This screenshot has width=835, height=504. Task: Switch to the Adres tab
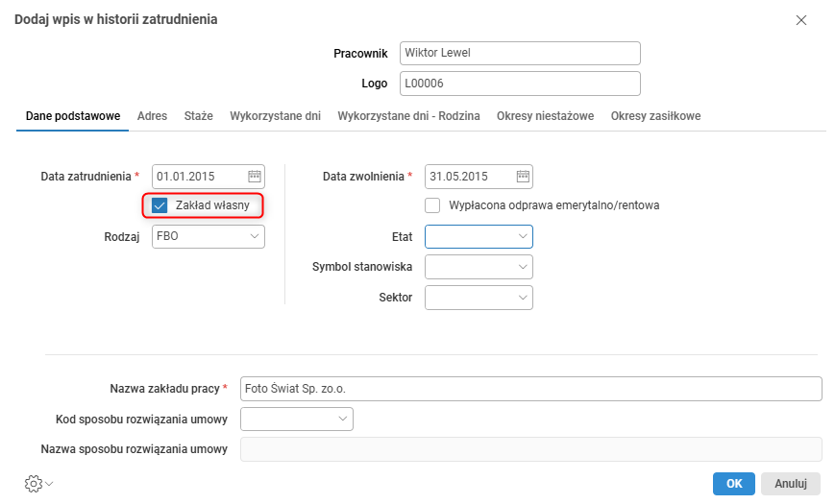click(x=152, y=116)
